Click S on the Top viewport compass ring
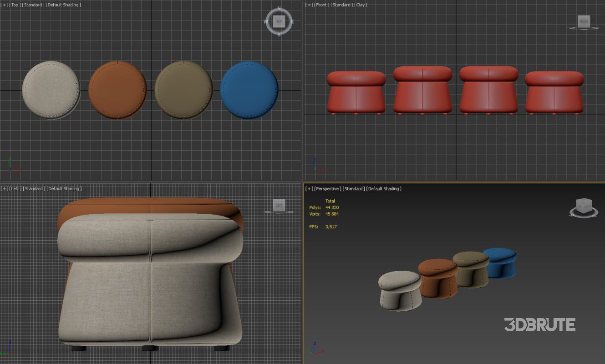Image resolution: width=605 pixels, height=364 pixels. pyautogui.click(x=278, y=34)
